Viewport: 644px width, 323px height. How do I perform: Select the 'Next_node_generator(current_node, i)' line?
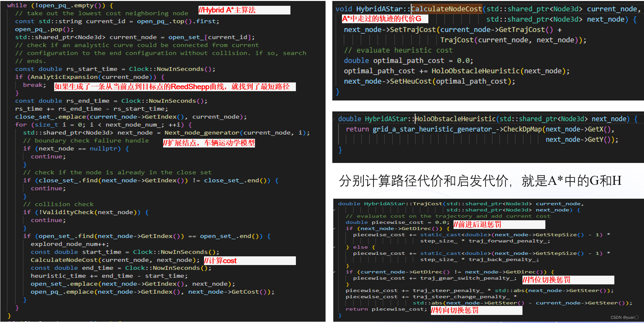[166, 133]
